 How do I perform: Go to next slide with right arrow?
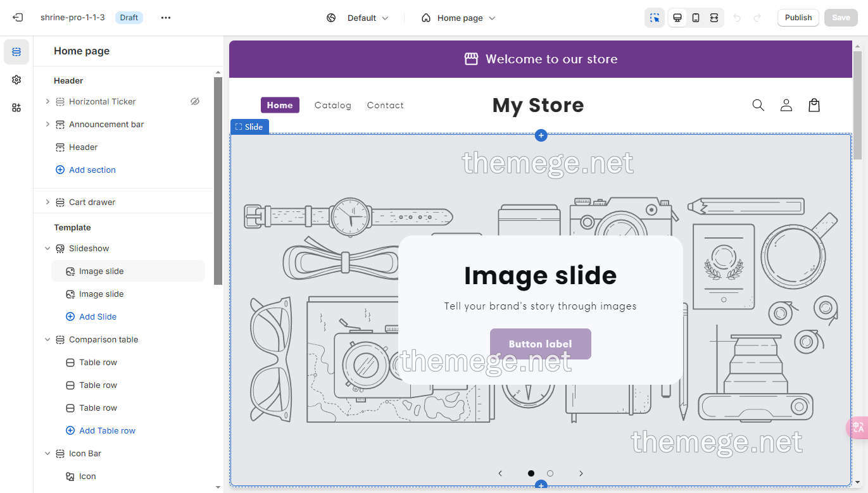point(581,473)
